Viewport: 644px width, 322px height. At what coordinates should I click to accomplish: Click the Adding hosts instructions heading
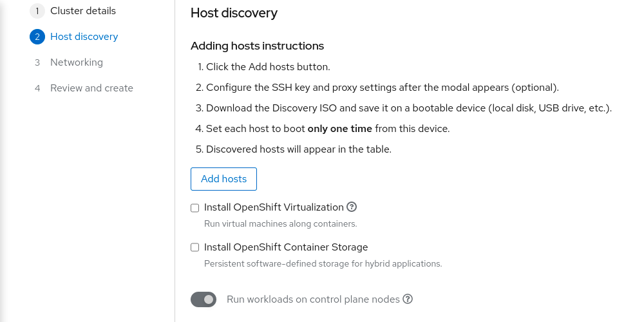257,46
